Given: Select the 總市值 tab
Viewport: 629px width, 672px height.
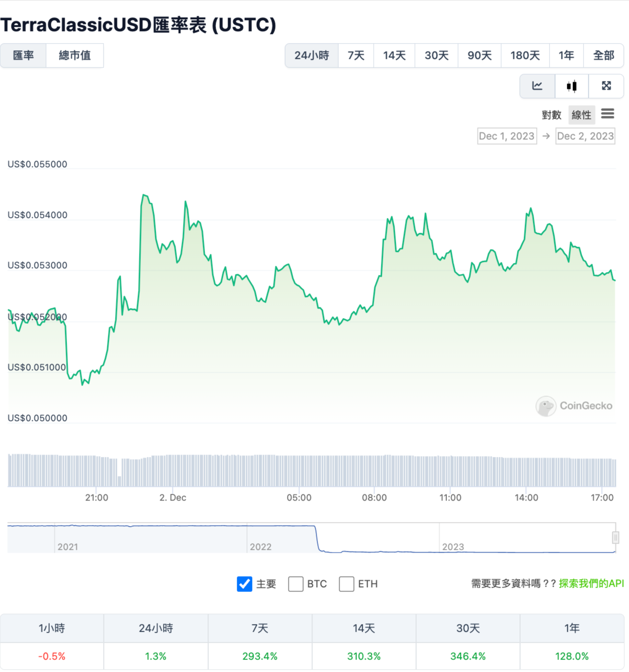Looking at the screenshot, I should pyautogui.click(x=75, y=56).
